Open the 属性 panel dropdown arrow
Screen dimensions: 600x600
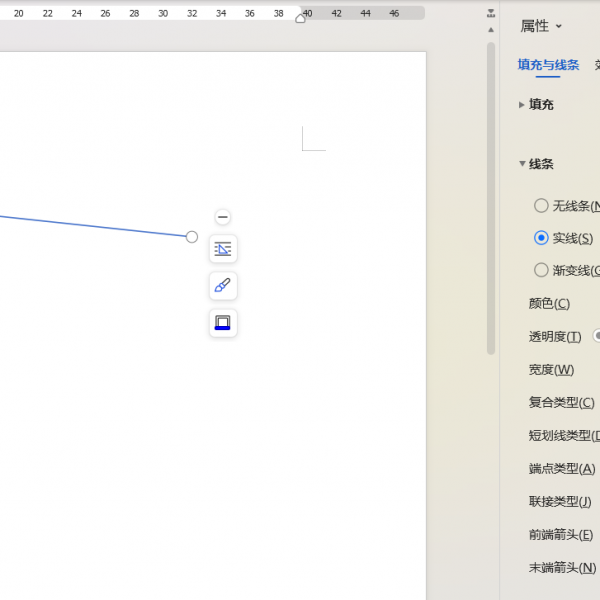[x=559, y=27]
